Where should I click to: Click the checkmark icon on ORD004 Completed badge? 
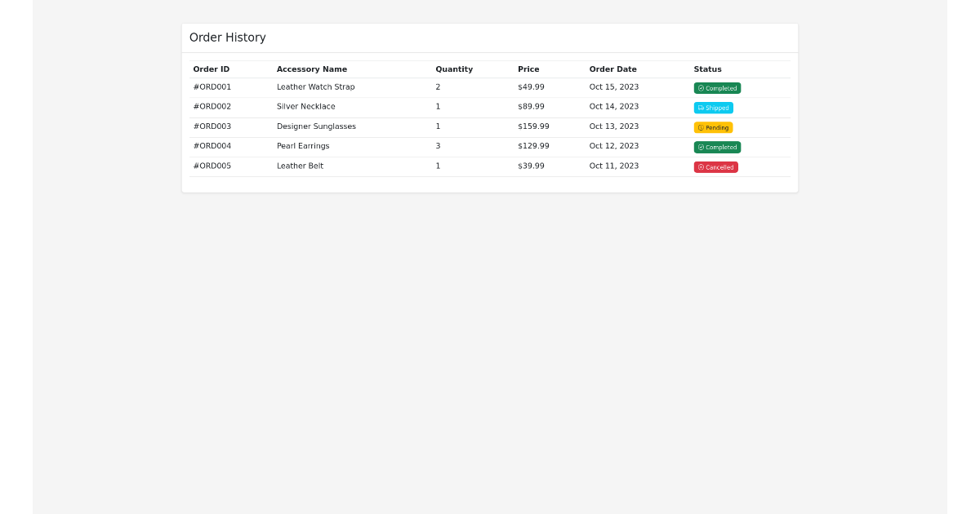pos(701,147)
